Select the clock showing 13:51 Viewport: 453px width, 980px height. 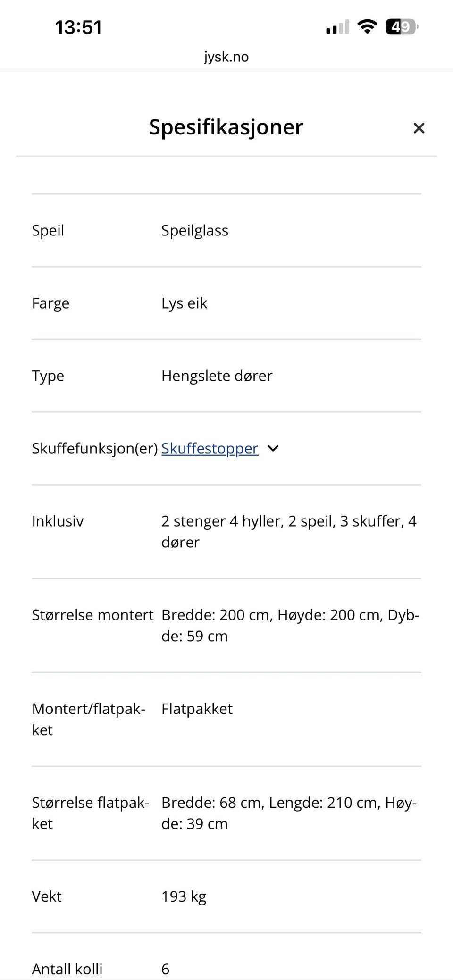pos(78,27)
